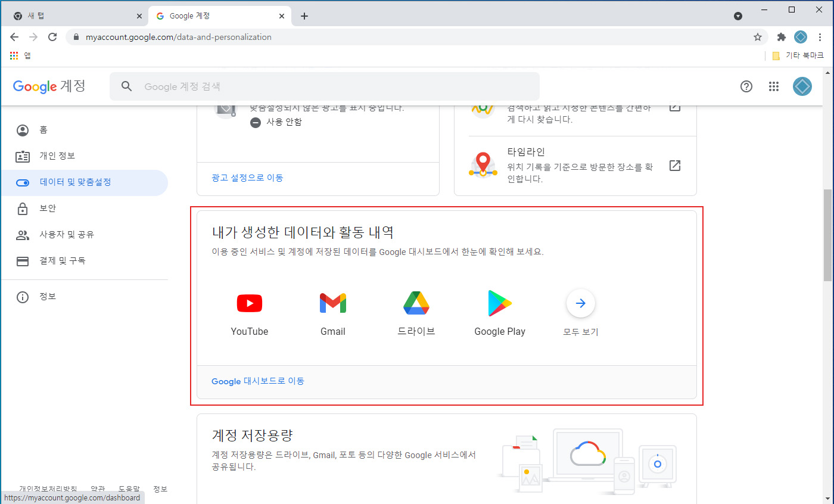Screen dimensions: 834x504
Task: Click the Timeline map pin icon
Action: click(x=483, y=166)
